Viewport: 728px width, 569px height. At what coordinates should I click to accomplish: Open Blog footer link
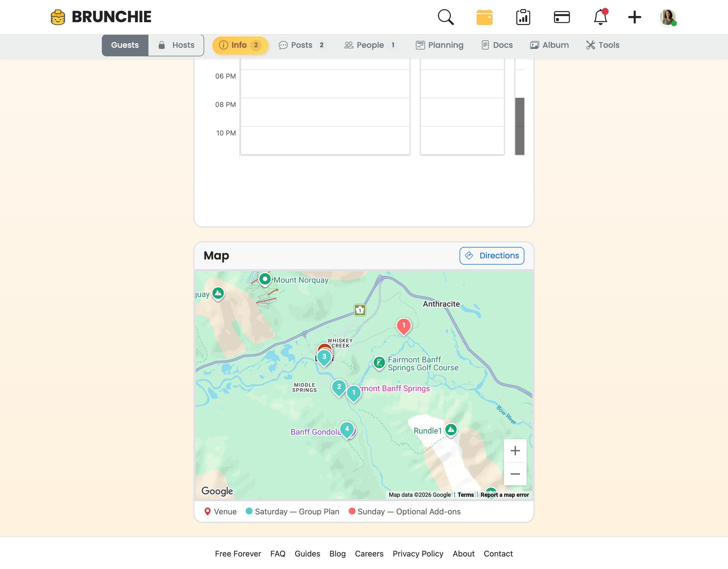[337, 554]
